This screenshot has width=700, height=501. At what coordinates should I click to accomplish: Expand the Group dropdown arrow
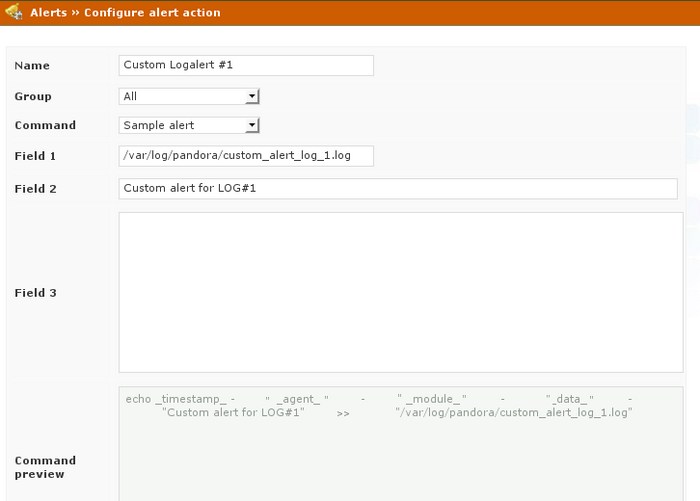[253, 96]
